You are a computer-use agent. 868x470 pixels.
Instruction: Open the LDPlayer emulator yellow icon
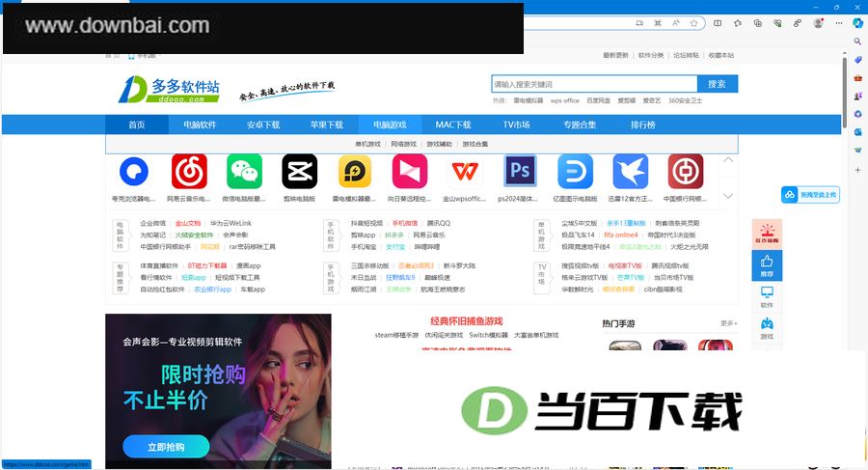(354, 172)
